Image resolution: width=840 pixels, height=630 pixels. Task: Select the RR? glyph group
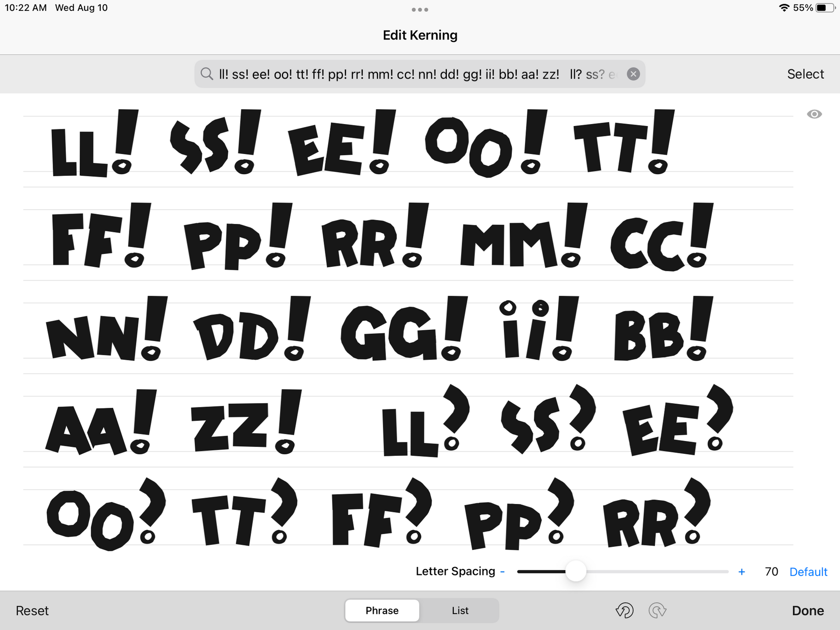[657, 512]
